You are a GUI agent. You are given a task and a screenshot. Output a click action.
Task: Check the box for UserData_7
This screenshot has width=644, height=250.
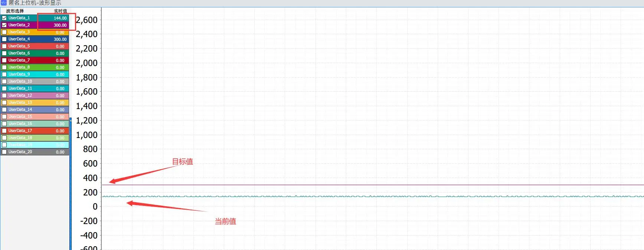tap(4, 60)
